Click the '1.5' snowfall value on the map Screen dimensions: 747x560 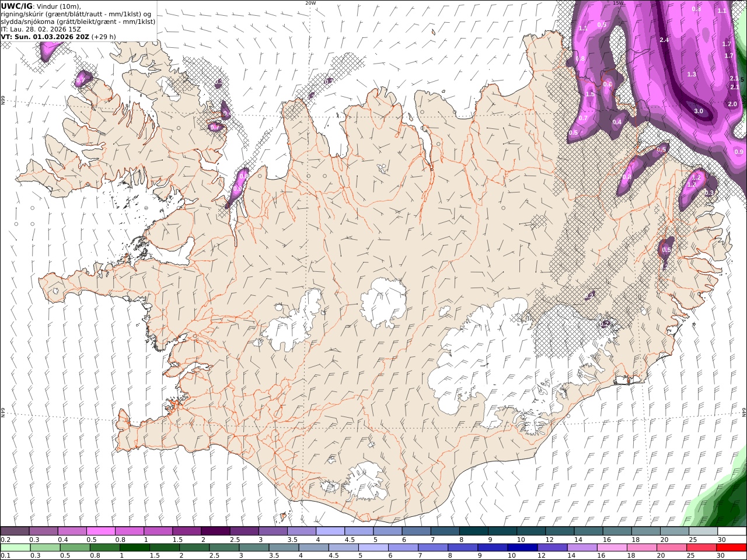tap(590, 94)
